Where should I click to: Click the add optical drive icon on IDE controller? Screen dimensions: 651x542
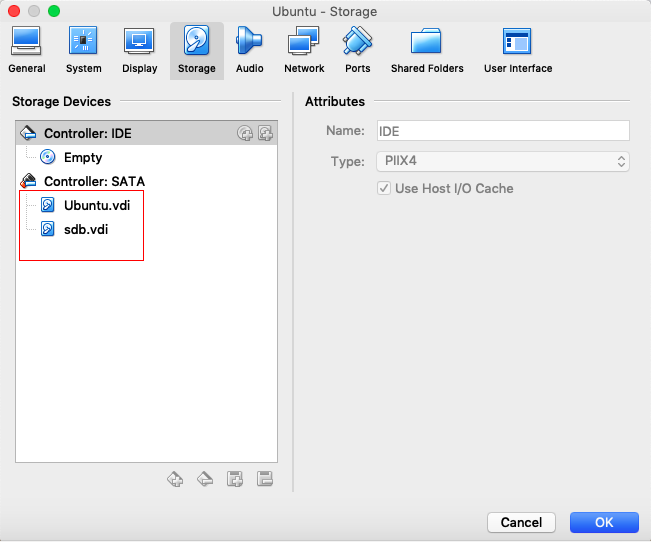click(245, 133)
